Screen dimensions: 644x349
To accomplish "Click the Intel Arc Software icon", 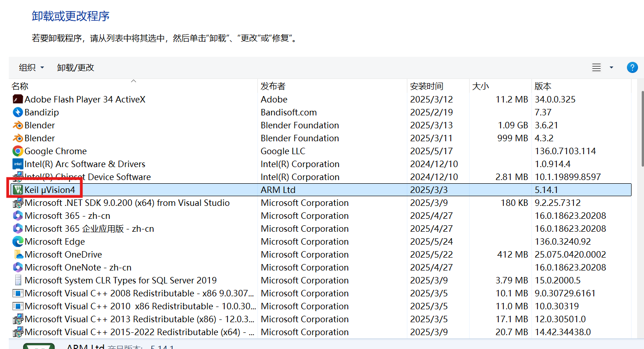I will [x=18, y=164].
